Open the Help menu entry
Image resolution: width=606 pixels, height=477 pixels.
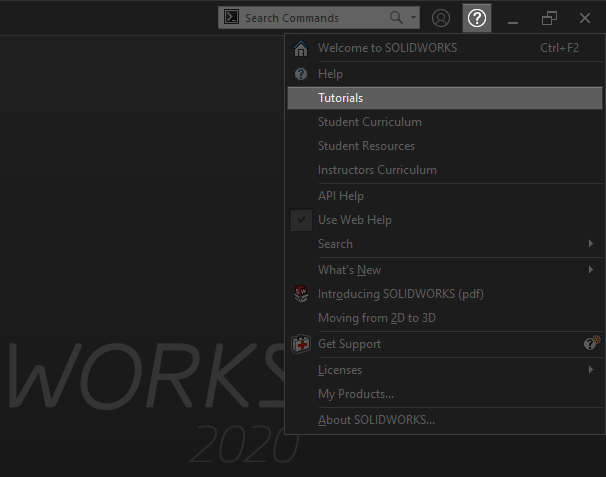click(330, 74)
